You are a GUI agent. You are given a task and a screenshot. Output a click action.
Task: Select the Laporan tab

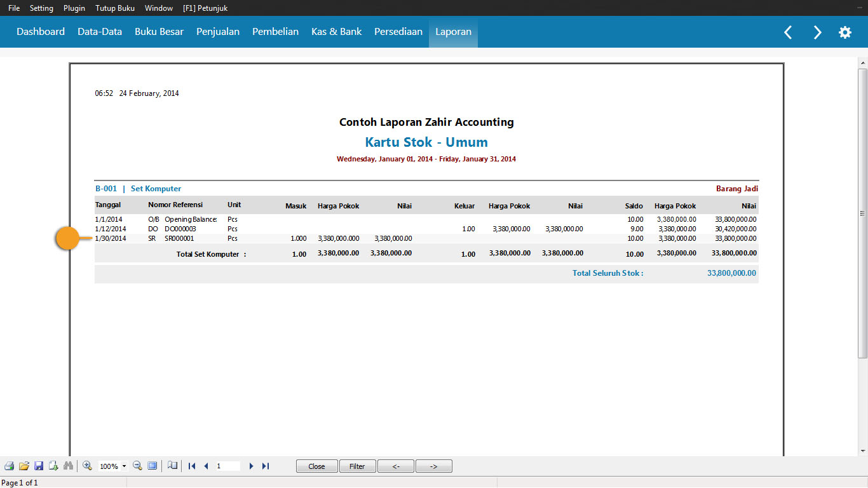coord(453,32)
